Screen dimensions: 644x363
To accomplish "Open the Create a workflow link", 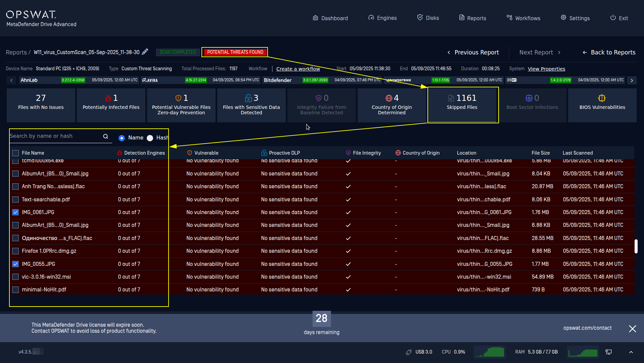I will point(298,69).
